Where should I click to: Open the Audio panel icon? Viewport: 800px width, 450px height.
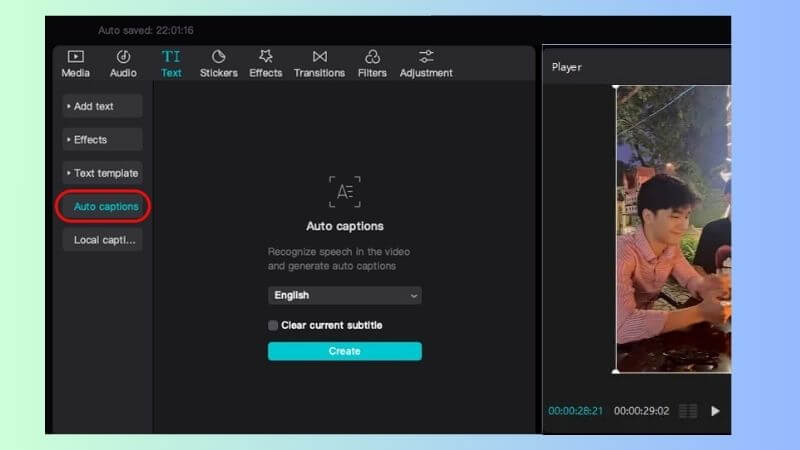pyautogui.click(x=123, y=57)
